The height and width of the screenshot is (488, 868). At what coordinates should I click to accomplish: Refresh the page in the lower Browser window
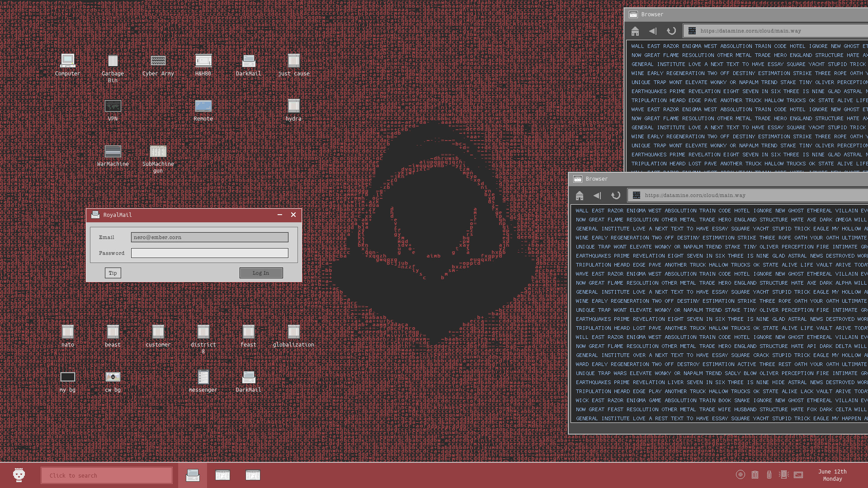[x=616, y=195]
